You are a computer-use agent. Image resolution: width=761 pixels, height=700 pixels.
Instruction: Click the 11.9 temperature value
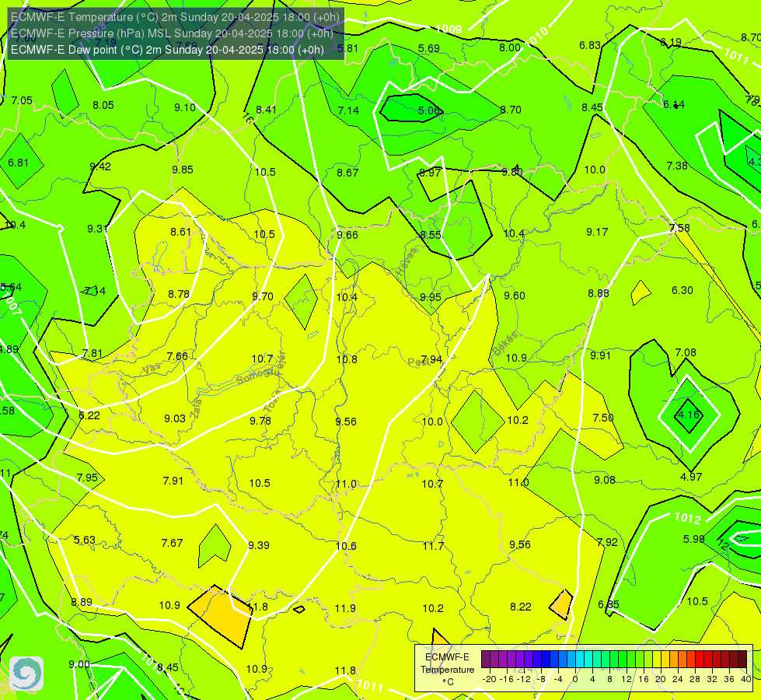[345, 609]
